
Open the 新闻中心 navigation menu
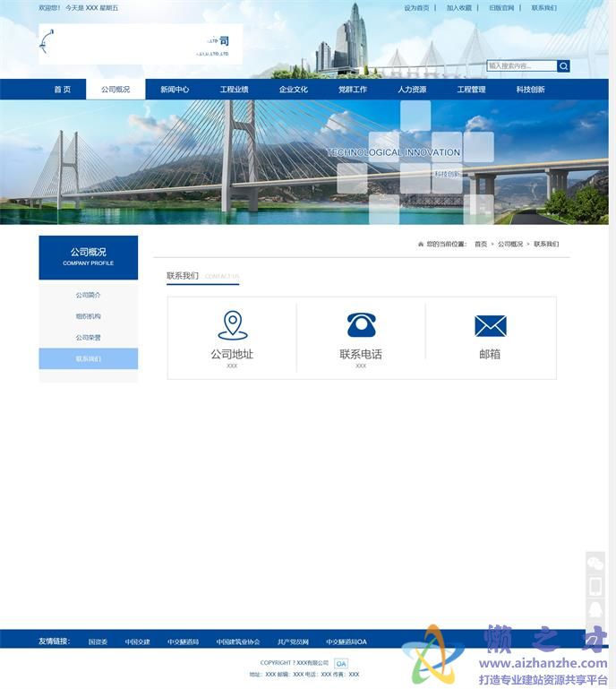click(x=175, y=90)
